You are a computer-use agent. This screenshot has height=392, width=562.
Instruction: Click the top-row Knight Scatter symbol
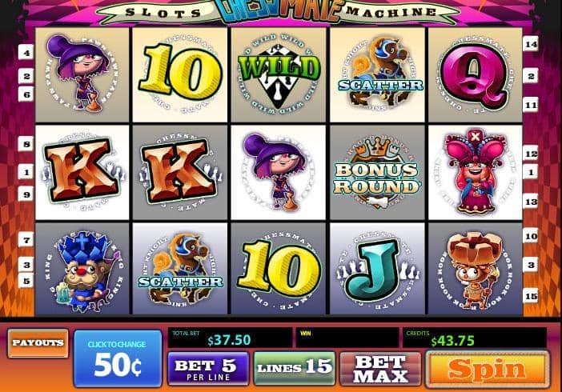377,74
